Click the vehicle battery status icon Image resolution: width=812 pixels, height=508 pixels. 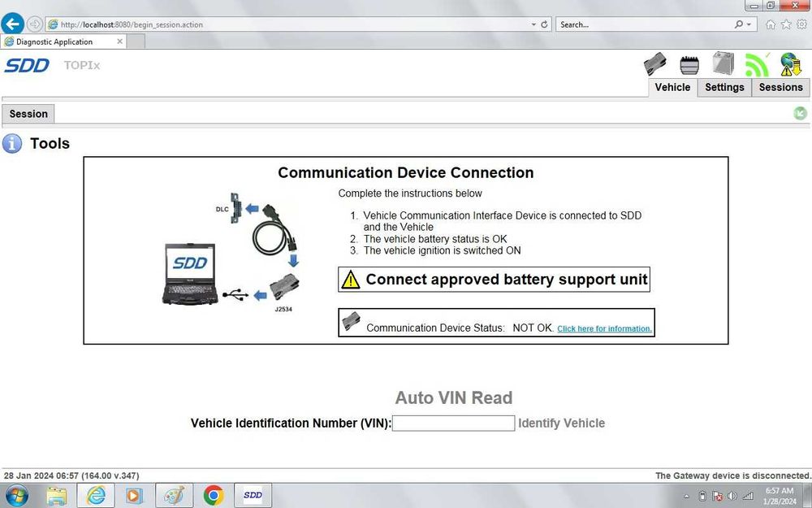723,63
